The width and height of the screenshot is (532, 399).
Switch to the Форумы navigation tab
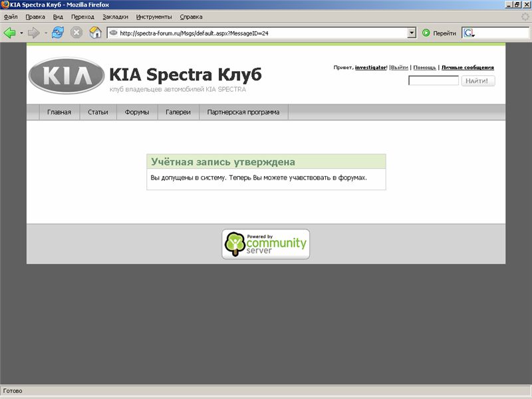point(137,112)
